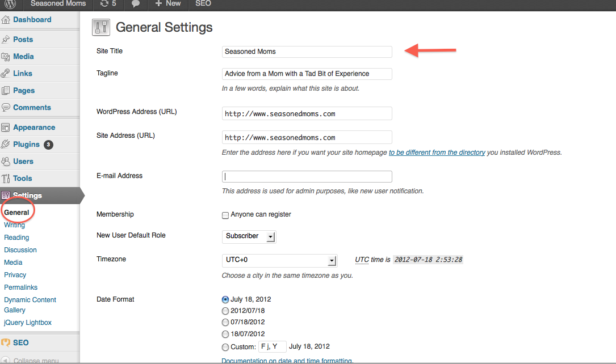Open Posts in sidebar
Screen dimensions: 616x364
click(23, 39)
